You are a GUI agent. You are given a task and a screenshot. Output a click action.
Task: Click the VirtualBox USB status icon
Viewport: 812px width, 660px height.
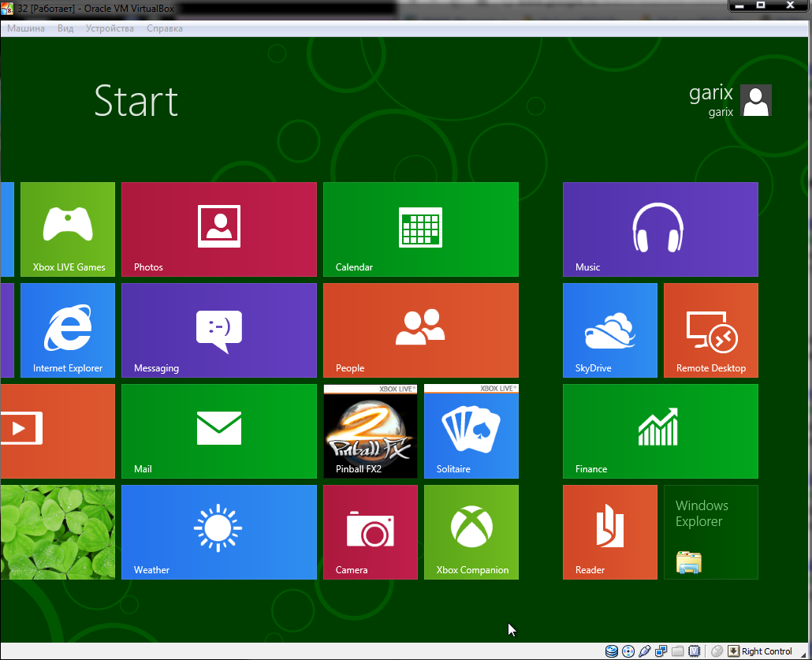645,651
